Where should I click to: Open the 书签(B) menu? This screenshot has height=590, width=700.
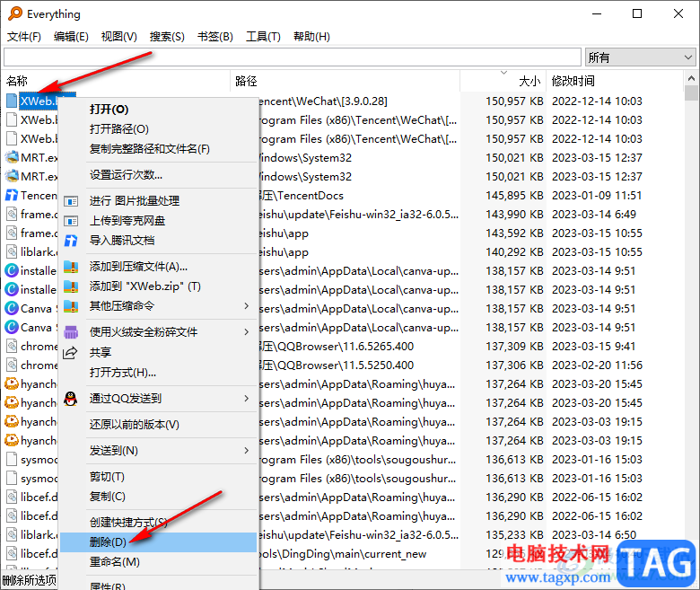click(215, 37)
